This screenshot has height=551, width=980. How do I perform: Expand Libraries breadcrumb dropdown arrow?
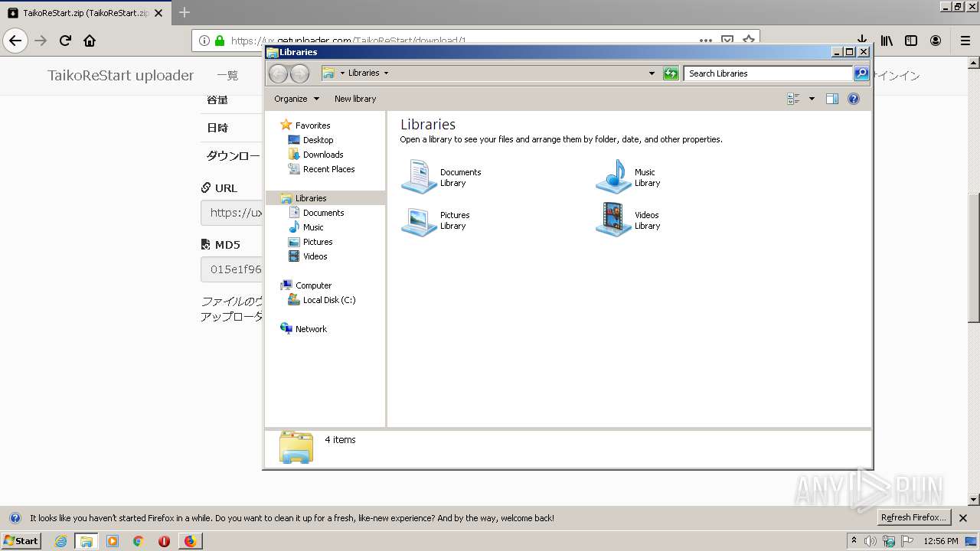tap(386, 73)
